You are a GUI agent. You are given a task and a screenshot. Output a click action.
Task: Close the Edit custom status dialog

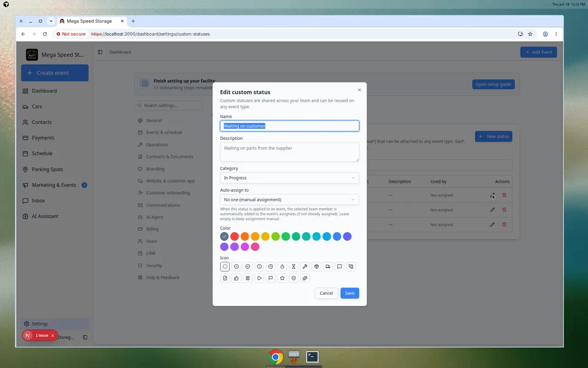[x=359, y=90]
